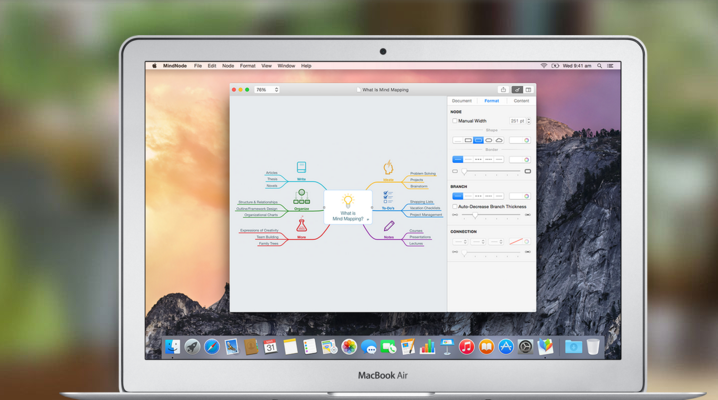Click the red flask icon above Wow
Image resolution: width=718 pixels, height=400 pixels.
[301, 225]
